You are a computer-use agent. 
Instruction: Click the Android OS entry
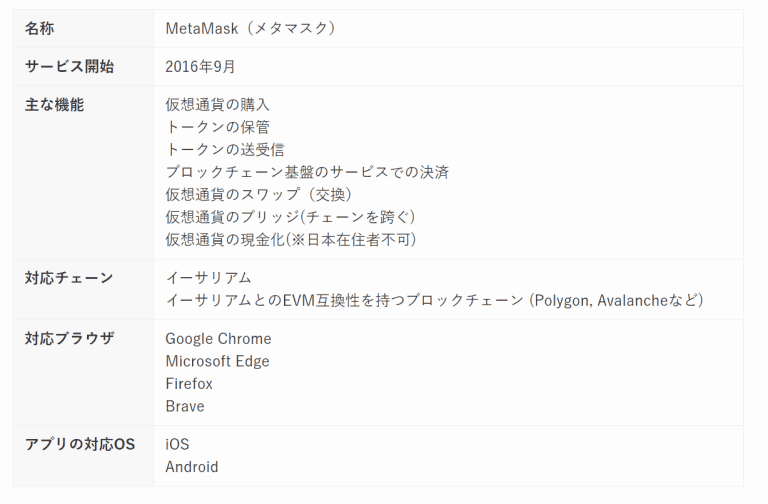pyautogui.click(x=192, y=466)
